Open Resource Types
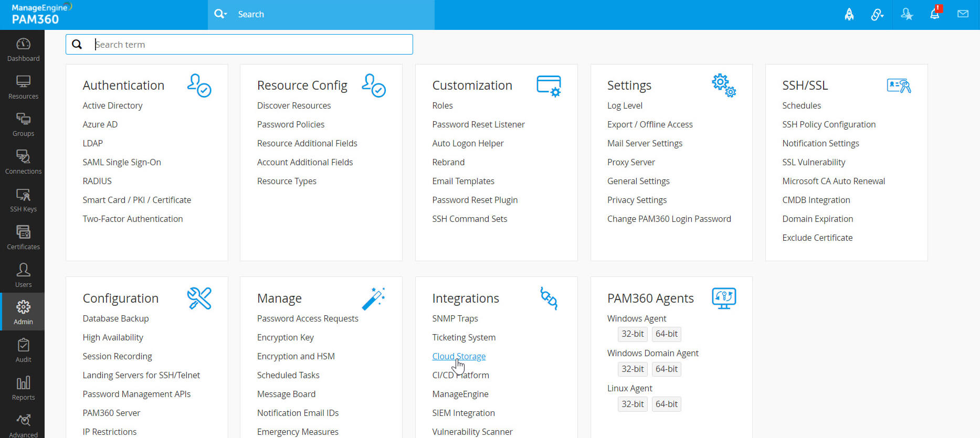 (287, 181)
